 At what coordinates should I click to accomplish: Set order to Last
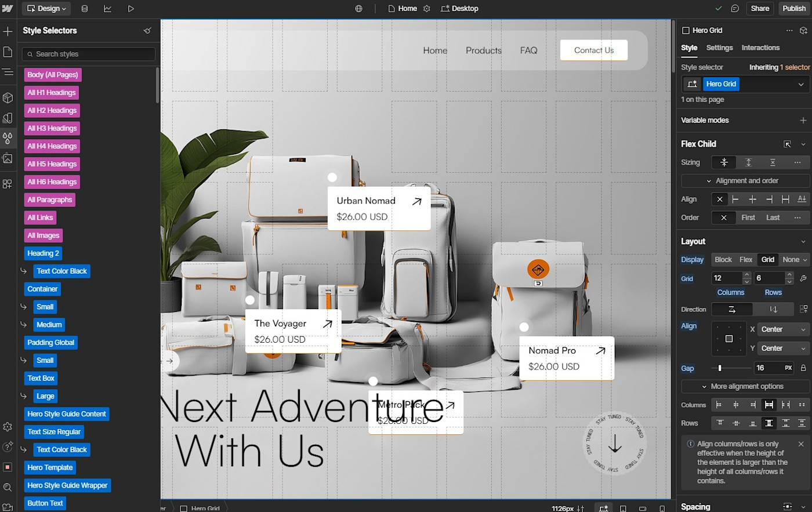click(x=773, y=218)
